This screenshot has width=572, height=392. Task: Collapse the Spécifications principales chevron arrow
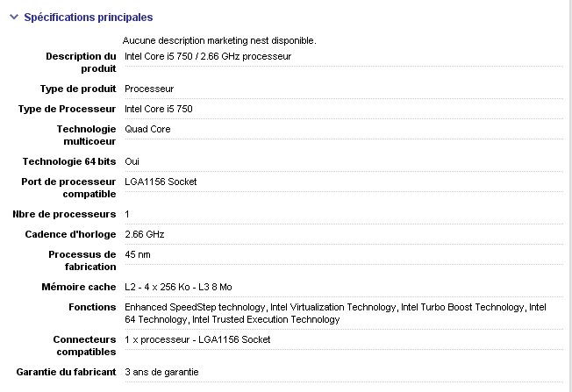[x=13, y=17]
